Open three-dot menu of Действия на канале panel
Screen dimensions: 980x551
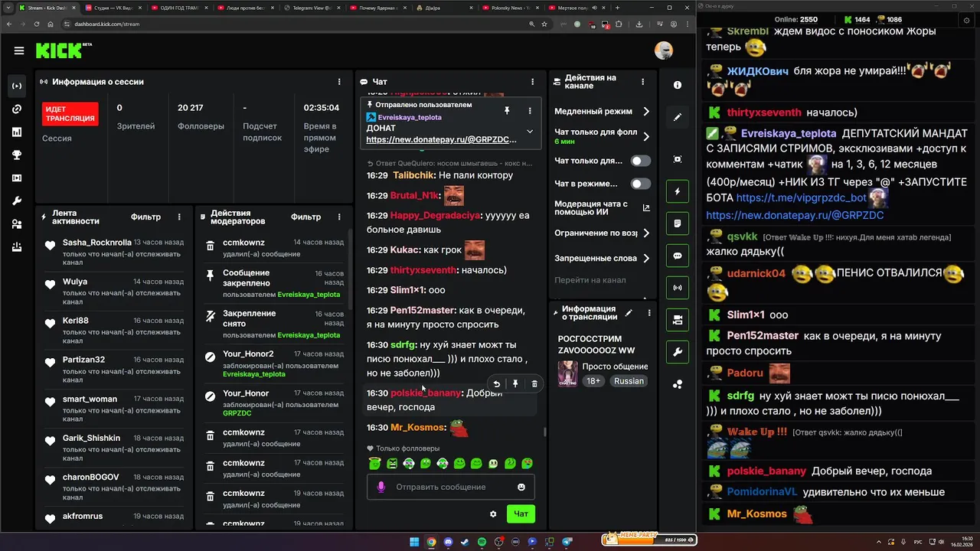(x=643, y=81)
